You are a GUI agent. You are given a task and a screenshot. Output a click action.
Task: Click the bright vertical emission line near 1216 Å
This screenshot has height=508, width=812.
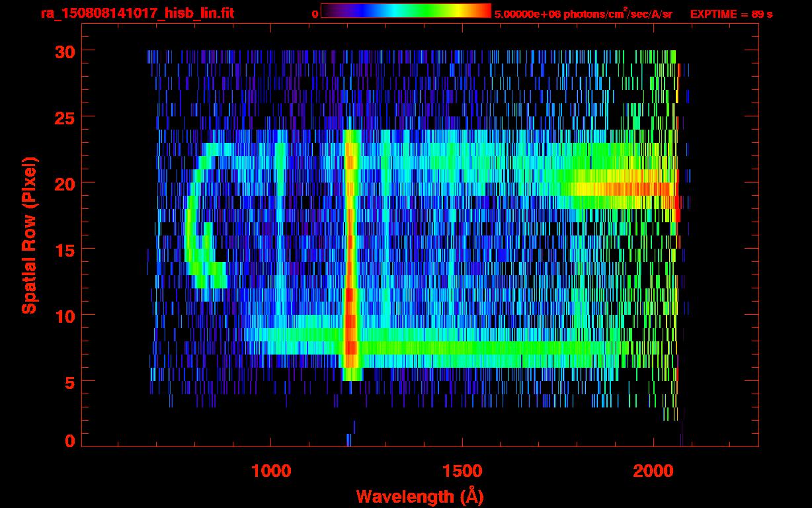(x=350, y=255)
